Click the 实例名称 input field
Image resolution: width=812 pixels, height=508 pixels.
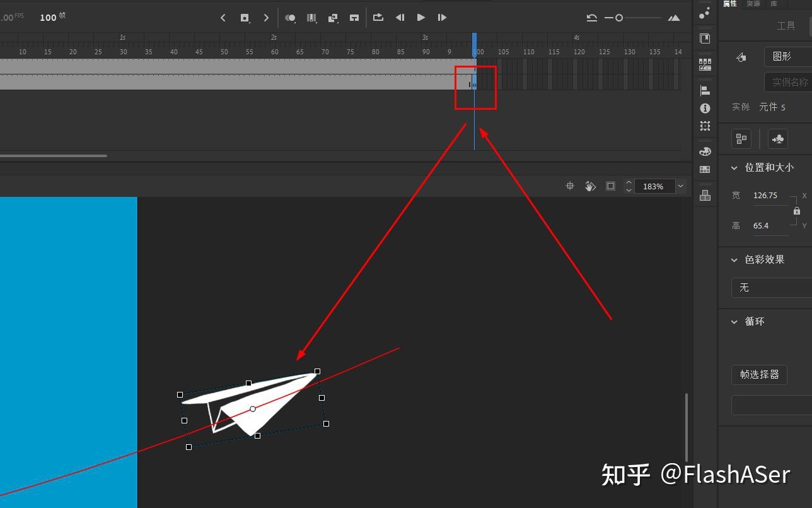788,82
